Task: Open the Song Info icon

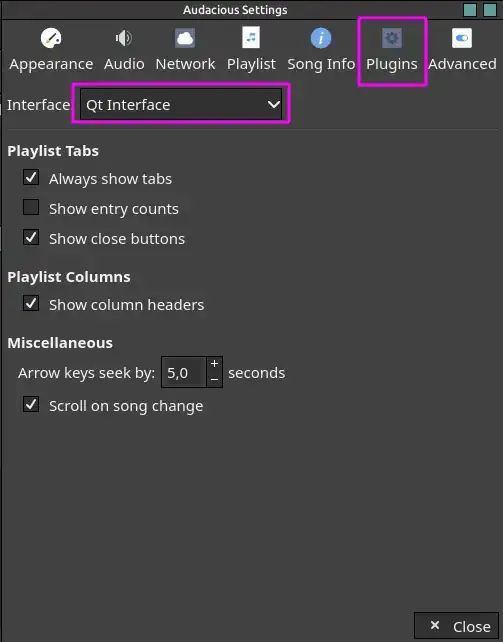Action: (x=321, y=38)
